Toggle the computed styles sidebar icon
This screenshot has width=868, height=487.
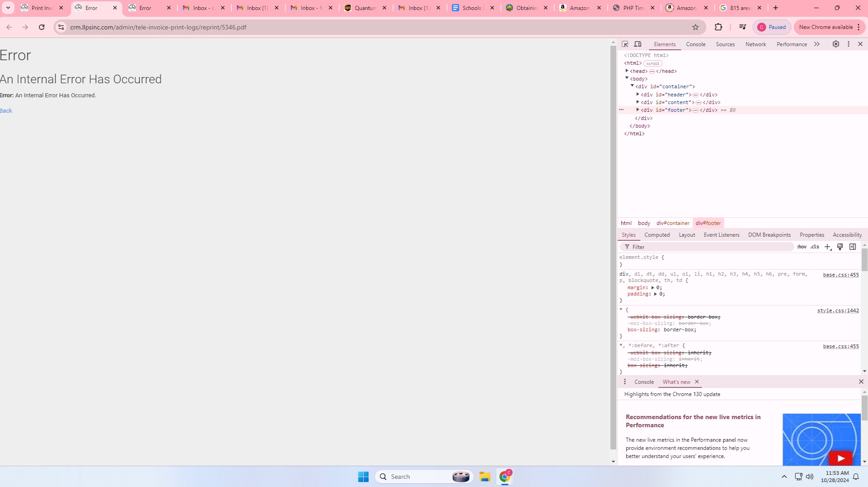click(853, 247)
